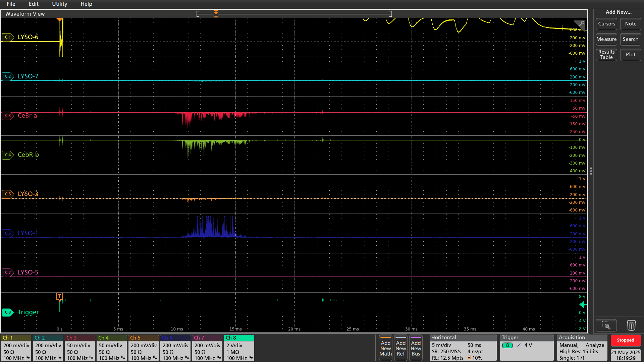Viewport: 644px width, 362px height.
Task: Click the trash delete icon
Action: (x=631, y=325)
